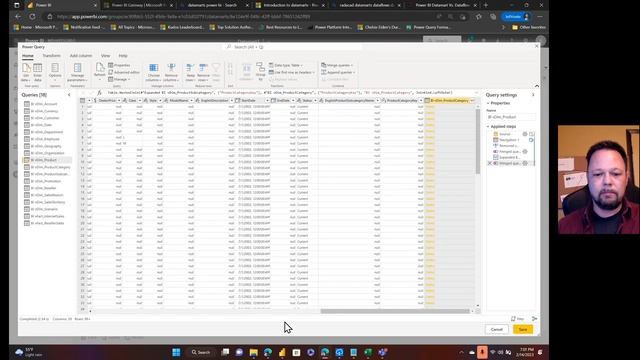Click the browser back button
This screenshot has height=360, width=640.
(18, 17)
